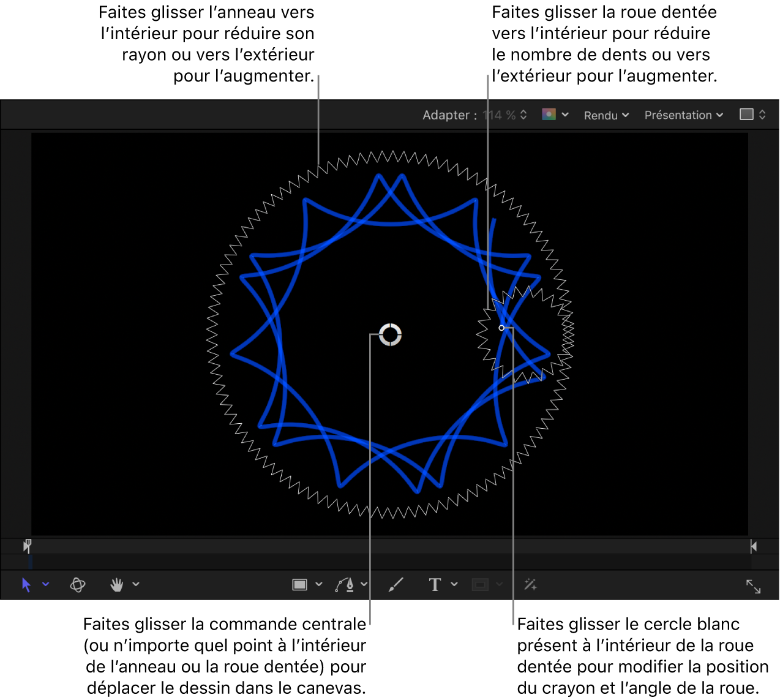The height and width of the screenshot is (700, 780).
Task: Open the color channels swatch menu
Action: pos(555,115)
